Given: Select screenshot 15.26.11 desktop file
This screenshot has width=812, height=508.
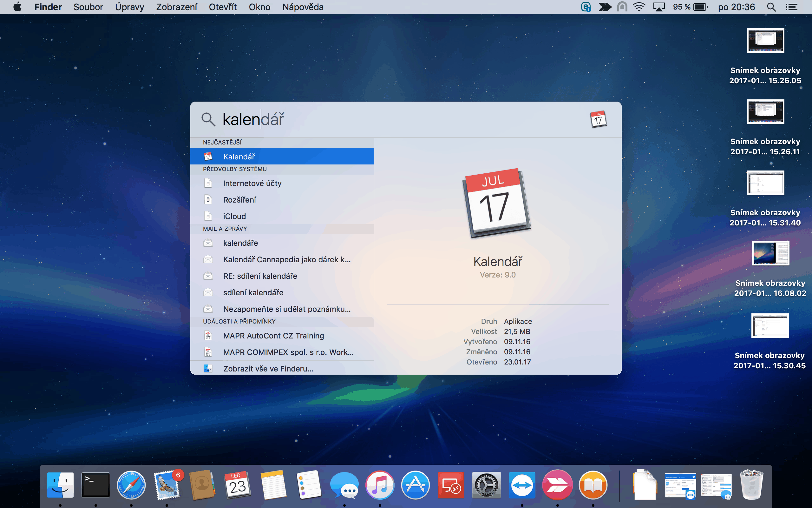Looking at the screenshot, I should point(765,128).
